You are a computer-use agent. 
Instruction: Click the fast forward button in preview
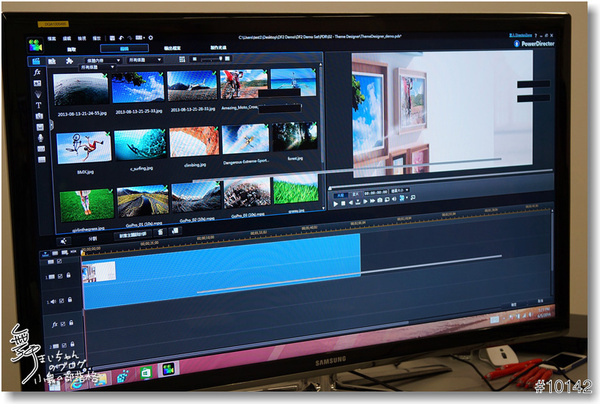pyautogui.click(x=372, y=200)
